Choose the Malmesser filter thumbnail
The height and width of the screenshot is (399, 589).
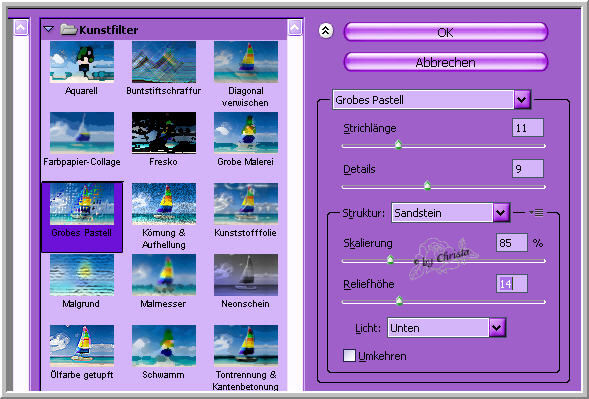click(164, 275)
